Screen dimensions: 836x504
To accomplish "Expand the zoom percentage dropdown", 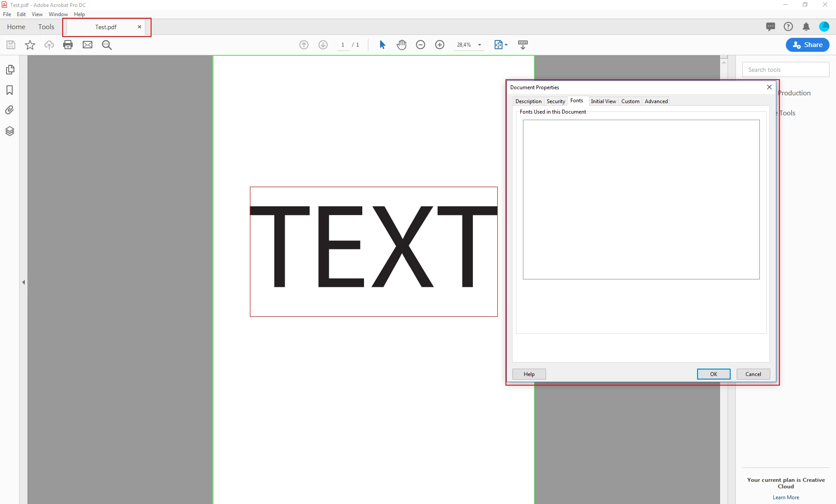I will click(479, 45).
